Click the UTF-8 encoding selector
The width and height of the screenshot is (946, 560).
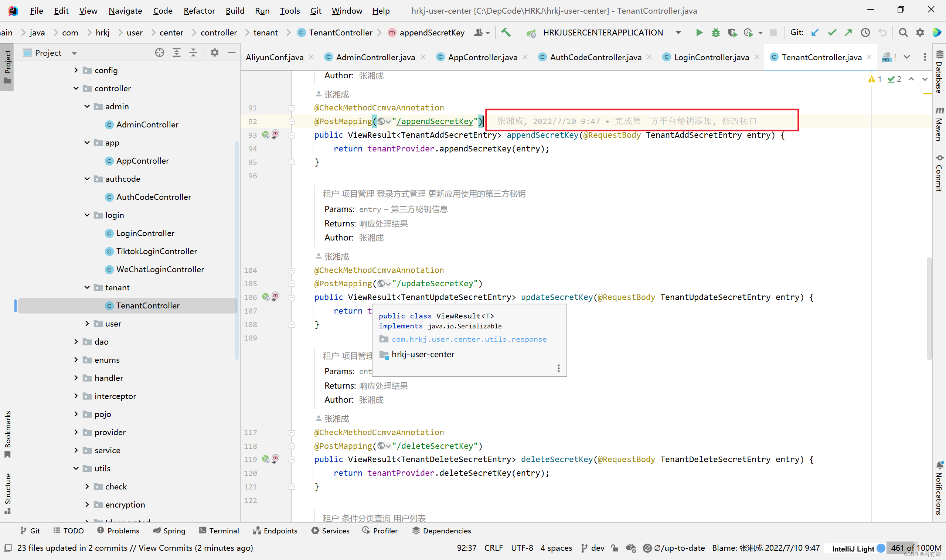[x=522, y=548]
